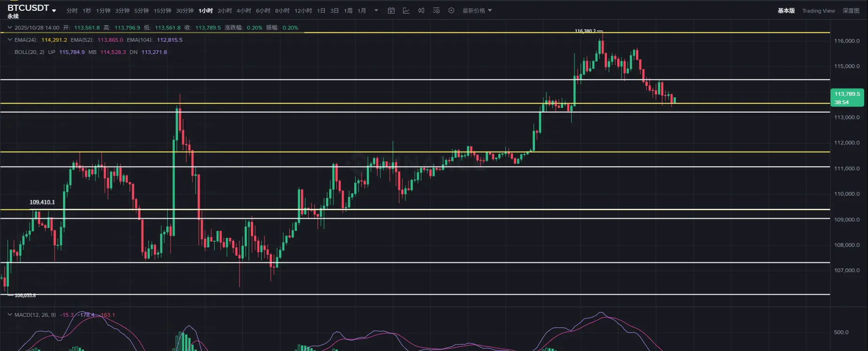
Task: Click the 113,000.0 price axis label
Action: click(847, 117)
